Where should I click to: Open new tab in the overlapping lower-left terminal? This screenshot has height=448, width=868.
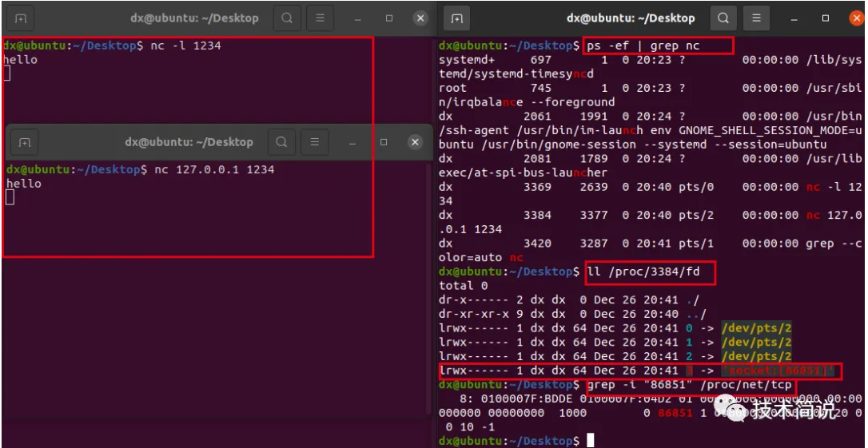click(25, 142)
